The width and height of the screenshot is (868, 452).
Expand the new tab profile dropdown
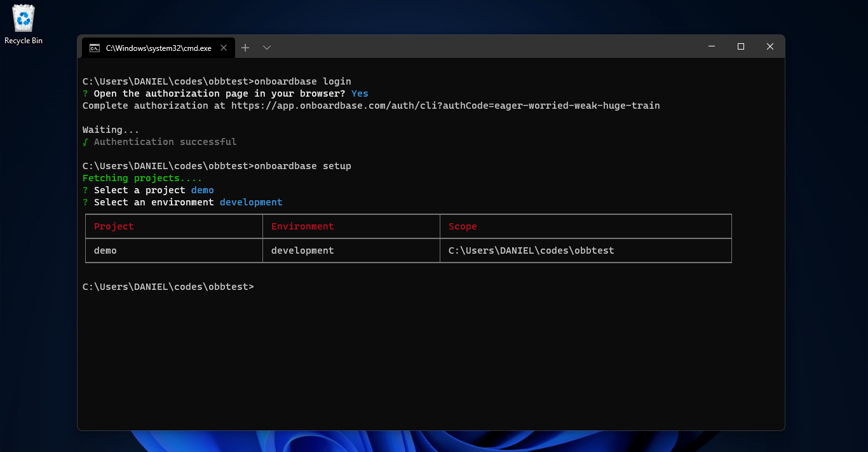point(267,48)
